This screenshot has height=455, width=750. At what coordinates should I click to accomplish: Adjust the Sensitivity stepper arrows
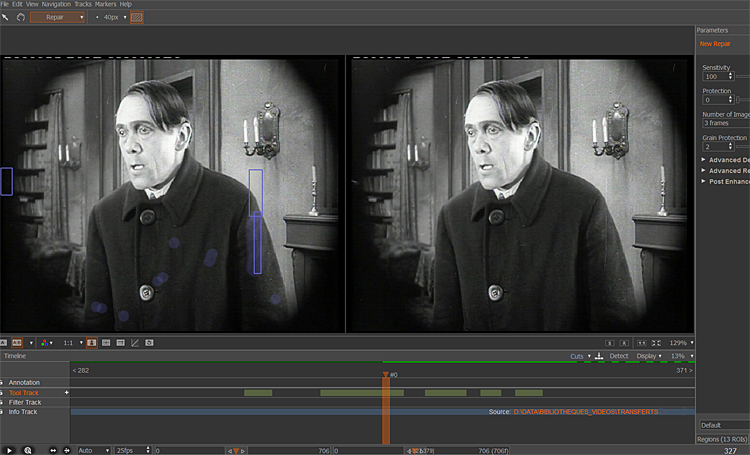click(x=730, y=77)
